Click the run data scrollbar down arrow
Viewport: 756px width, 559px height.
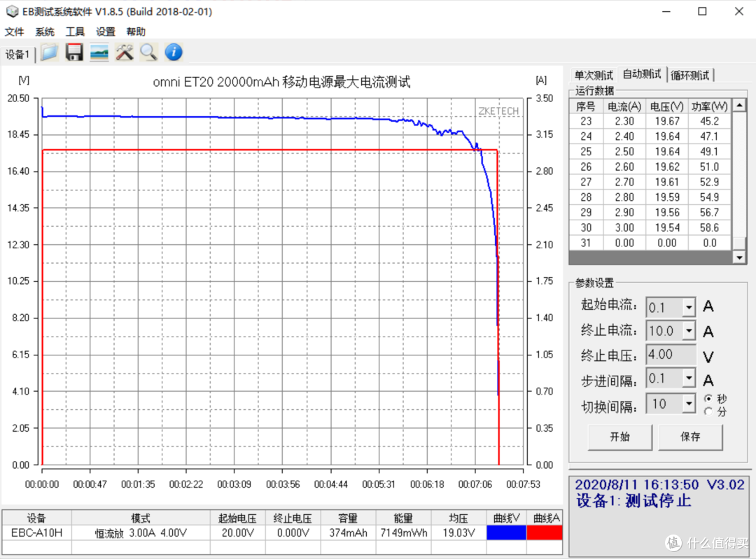(739, 257)
